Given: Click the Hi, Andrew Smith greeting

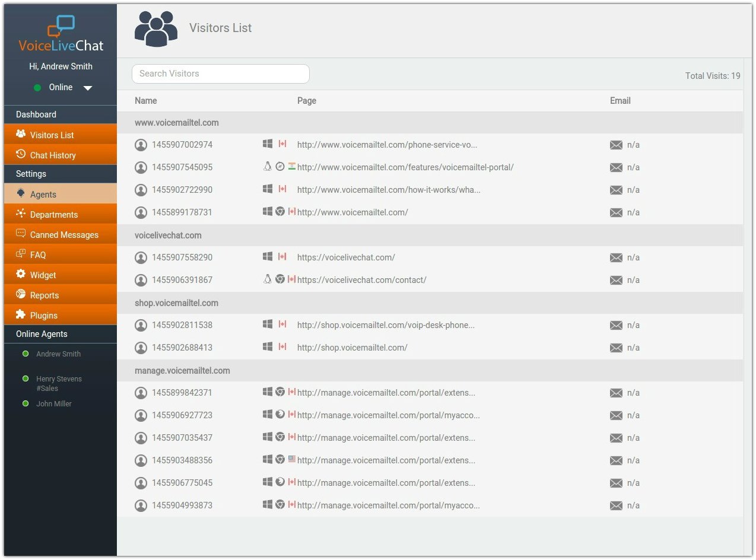Looking at the screenshot, I should [61, 66].
